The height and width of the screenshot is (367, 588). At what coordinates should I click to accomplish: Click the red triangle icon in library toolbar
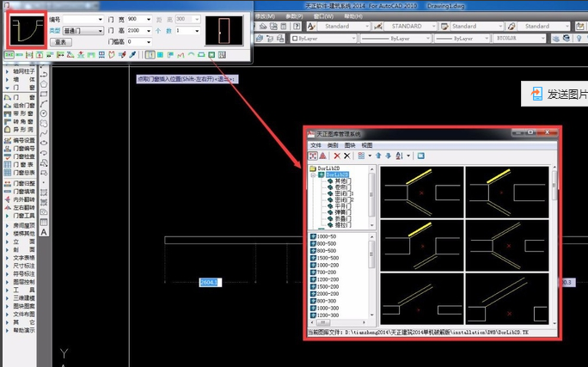[322, 156]
